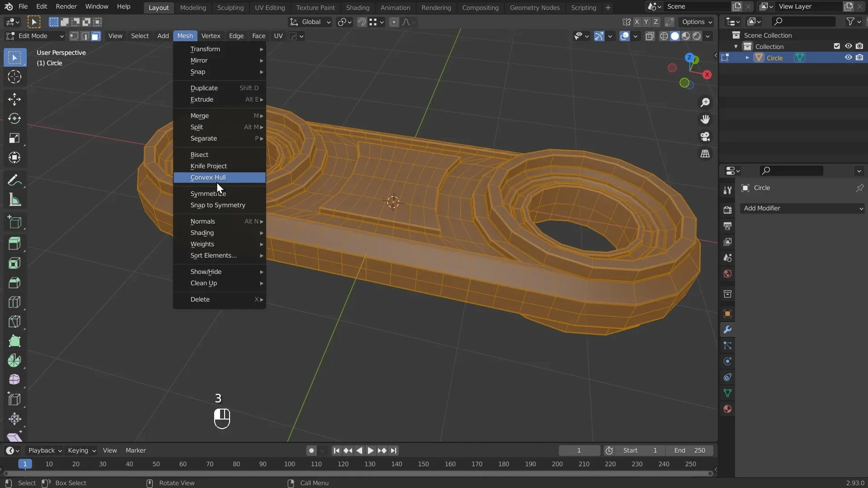This screenshot has height=488, width=868.
Task: Activate the Loop Cut tool
Action: click(15, 302)
